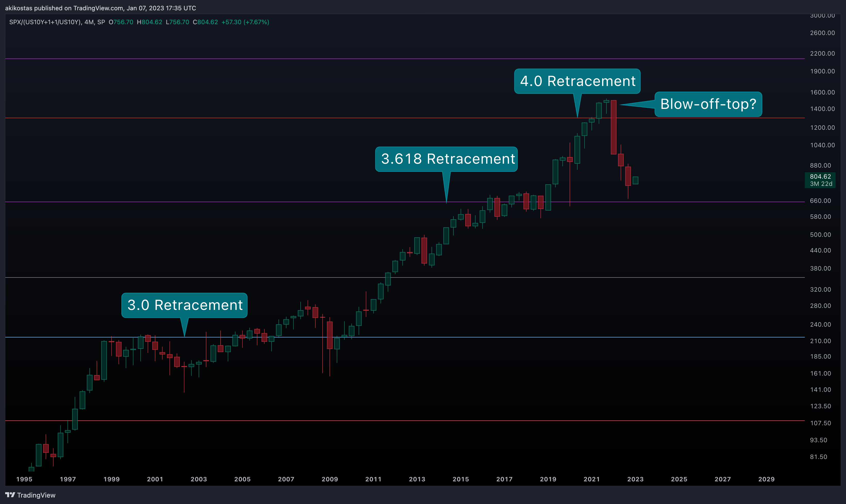Image resolution: width=846 pixels, height=504 pixels.
Task: Click the open value O756.70
Action: point(121,22)
